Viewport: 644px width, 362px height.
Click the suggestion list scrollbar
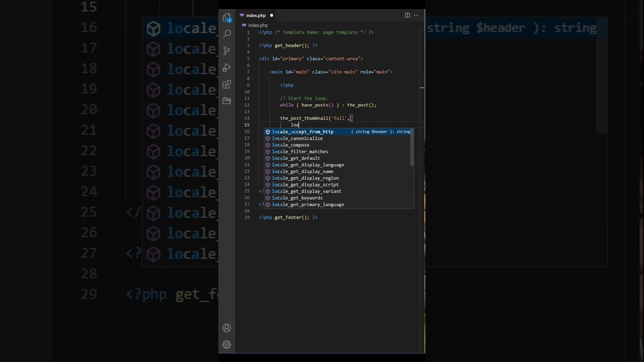tap(412, 147)
